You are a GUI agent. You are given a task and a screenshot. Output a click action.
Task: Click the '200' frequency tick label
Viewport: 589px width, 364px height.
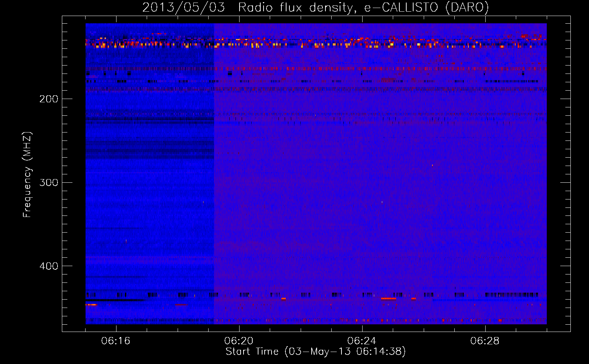coord(49,99)
